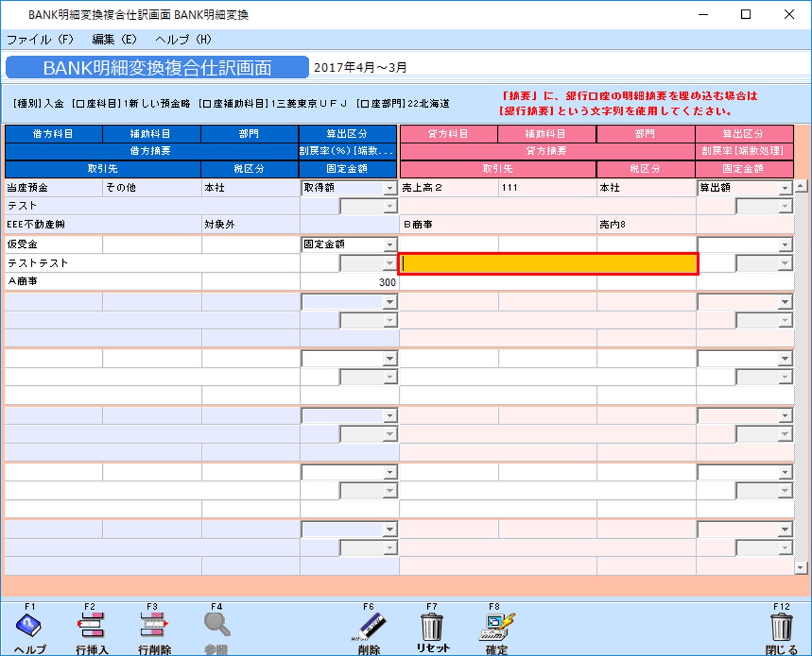Click the F3 行削除 delete row icon
812x656 pixels.
[153, 629]
